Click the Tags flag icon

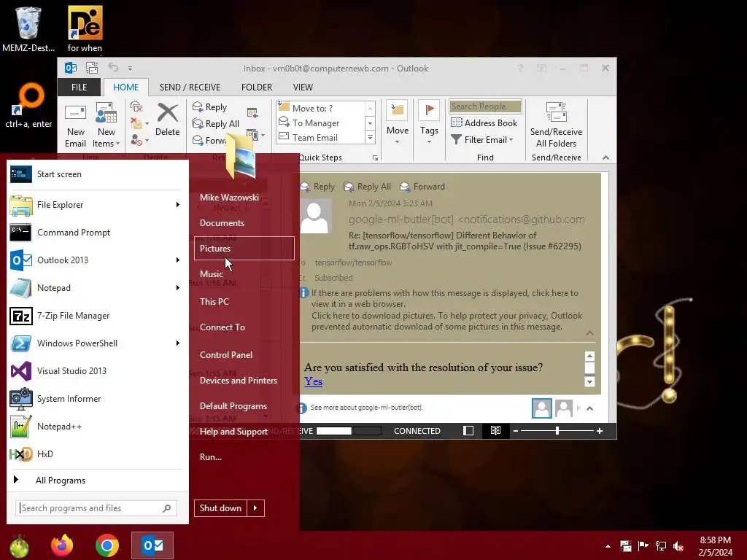tap(429, 111)
